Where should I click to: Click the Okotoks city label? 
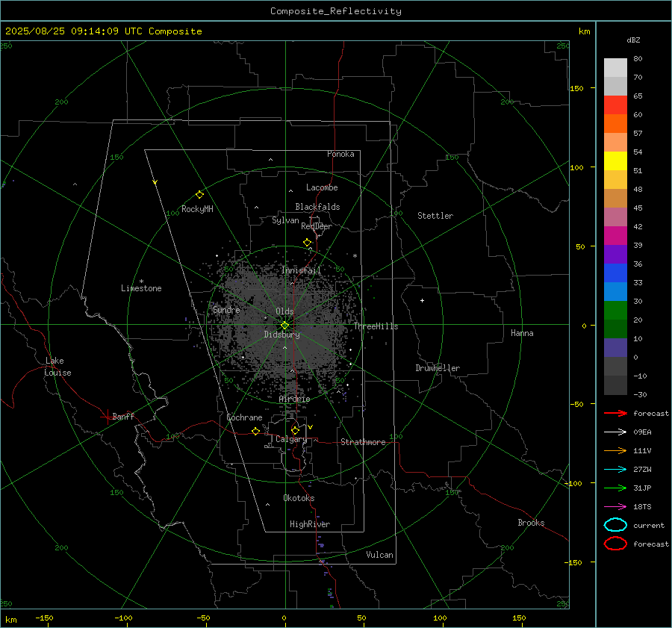[x=299, y=497]
